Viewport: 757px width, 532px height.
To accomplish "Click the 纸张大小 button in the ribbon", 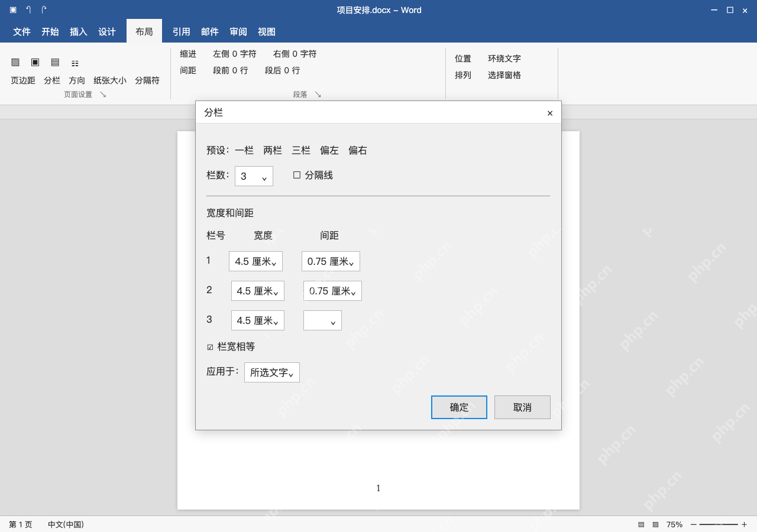I will (x=110, y=80).
